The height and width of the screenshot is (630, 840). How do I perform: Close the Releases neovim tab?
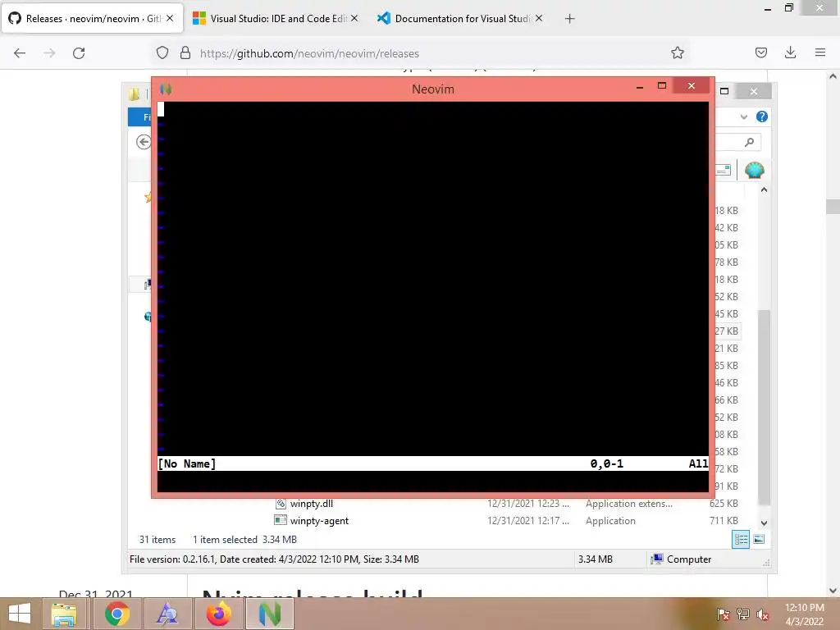tap(170, 18)
